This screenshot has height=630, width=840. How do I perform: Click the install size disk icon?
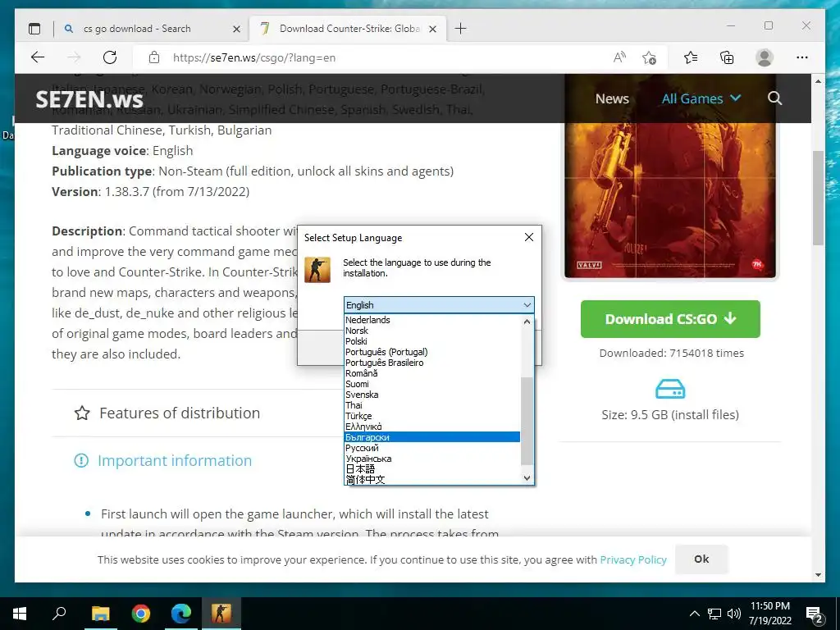click(x=670, y=389)
